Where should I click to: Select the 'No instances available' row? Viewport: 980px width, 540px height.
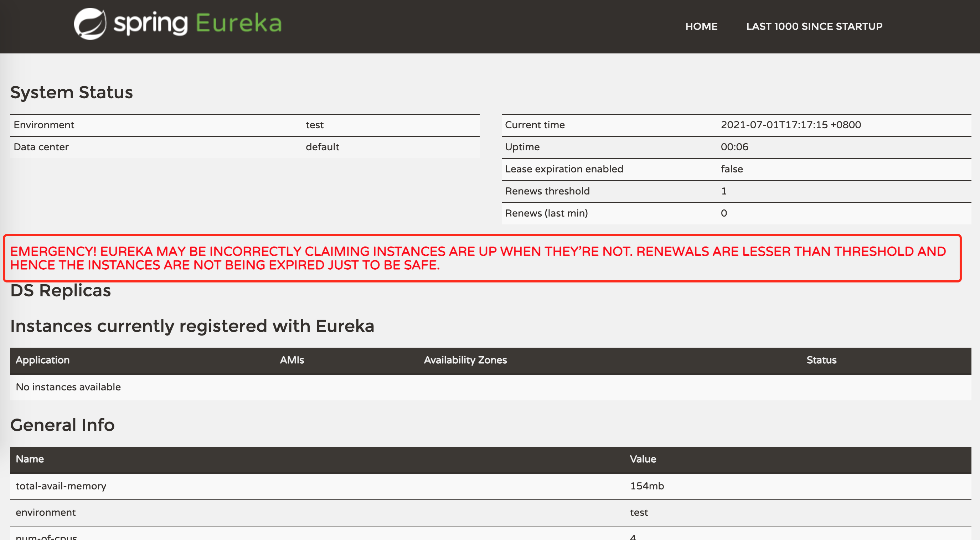[x=490, y=387]
